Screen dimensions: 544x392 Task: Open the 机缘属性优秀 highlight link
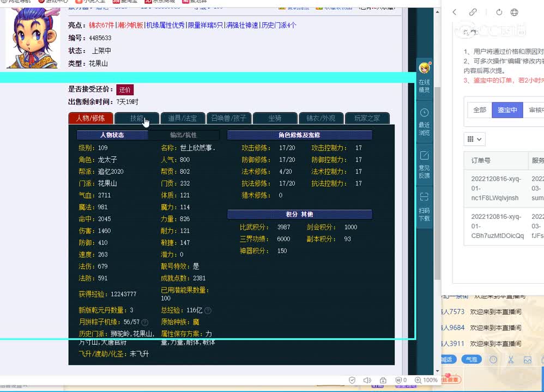pos(166,25)
